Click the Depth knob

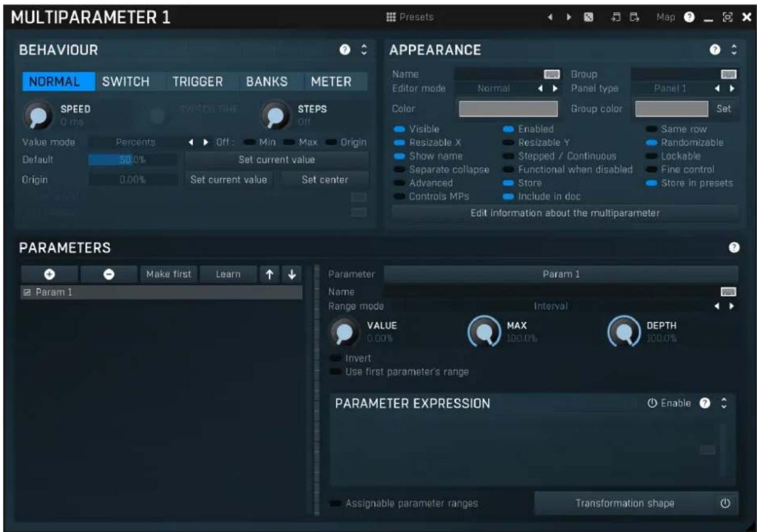(x=624, y=332)
